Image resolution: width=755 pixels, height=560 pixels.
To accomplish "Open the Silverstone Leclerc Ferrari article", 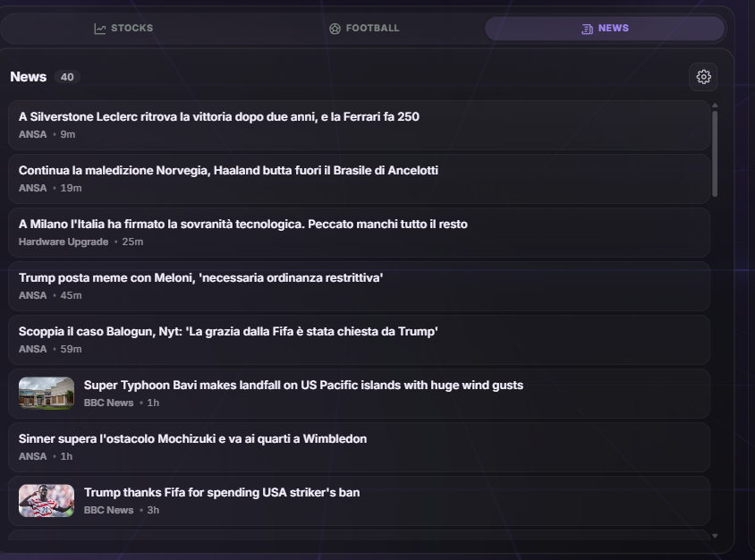I will click(359, 125).
